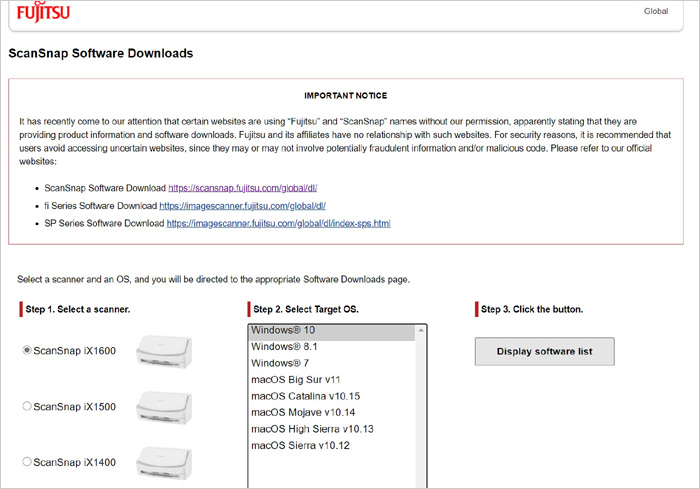Screen dimensions: 700x489
Task: Click the Display software list button
Action: tap(545, 351)
